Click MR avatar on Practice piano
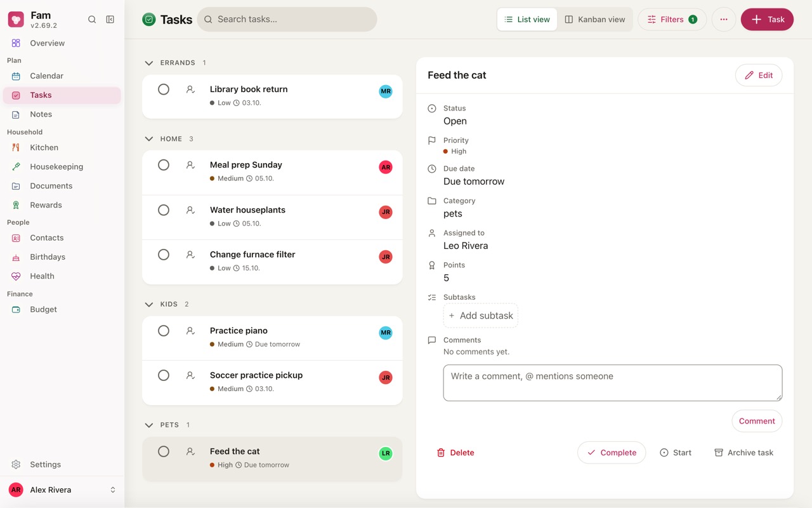The image size is (812, 508). [x=386, y=333]
